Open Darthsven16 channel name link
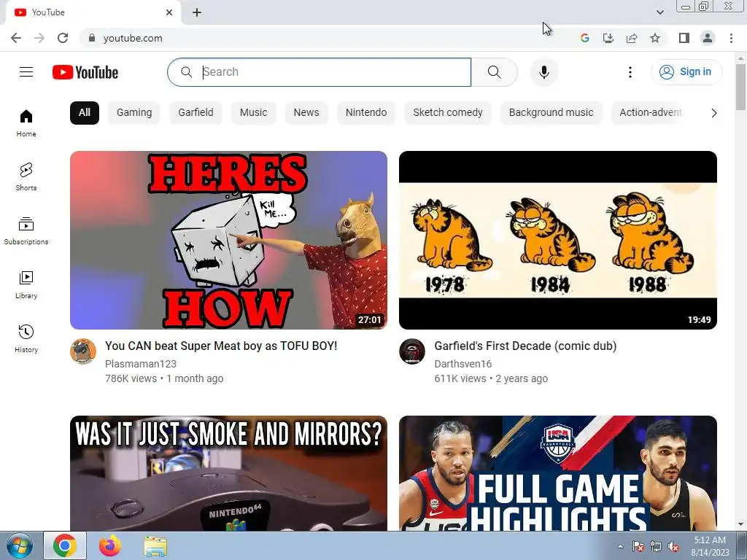 463,364
